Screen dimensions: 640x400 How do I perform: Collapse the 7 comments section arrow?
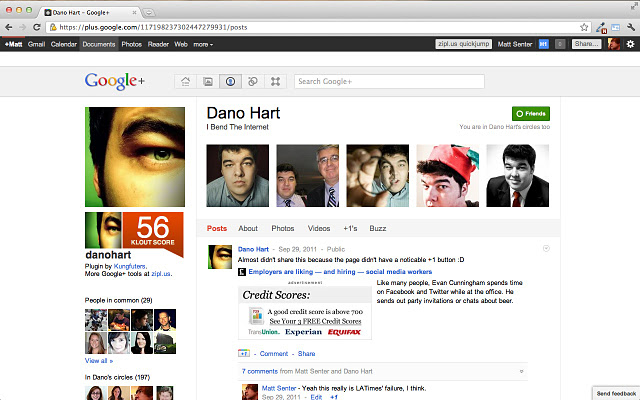[522, 371]
